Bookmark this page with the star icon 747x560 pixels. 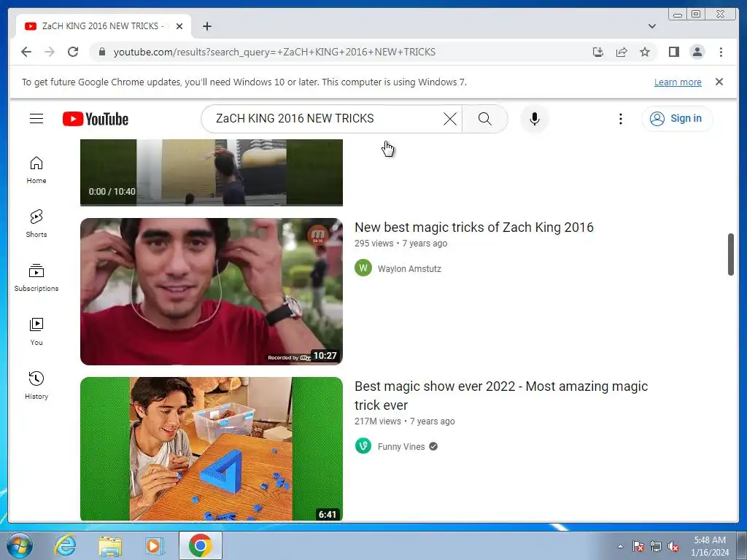click(645, 52)
